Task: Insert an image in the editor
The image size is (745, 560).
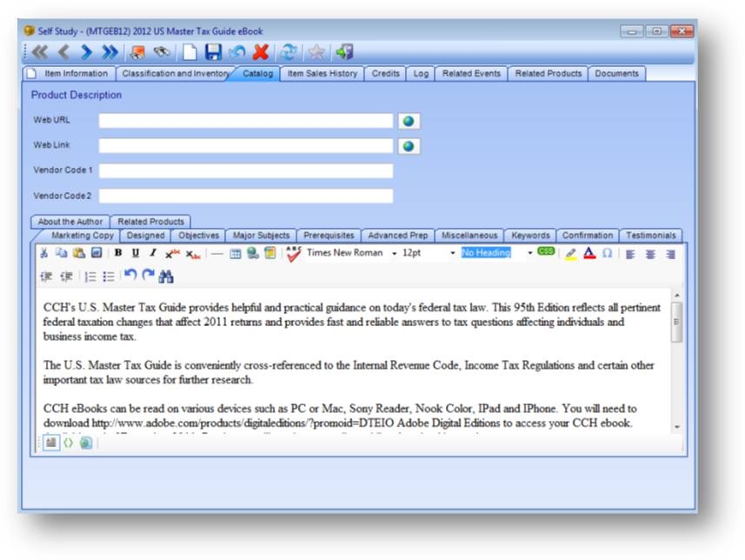Action: (x=269, y=253)
